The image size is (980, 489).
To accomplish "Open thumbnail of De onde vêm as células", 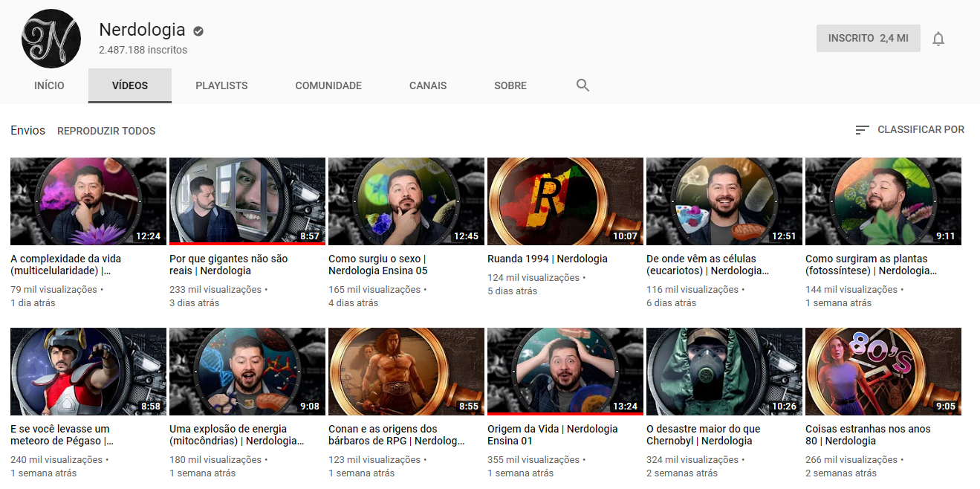I will click(724, 201).
